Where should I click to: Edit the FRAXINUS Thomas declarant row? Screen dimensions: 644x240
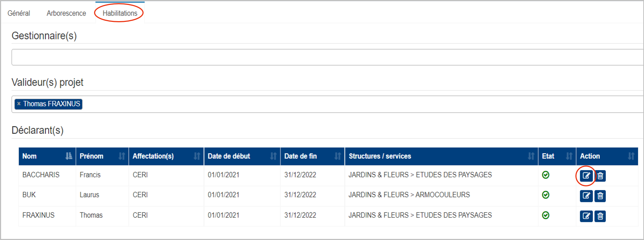tap(586, 216)
